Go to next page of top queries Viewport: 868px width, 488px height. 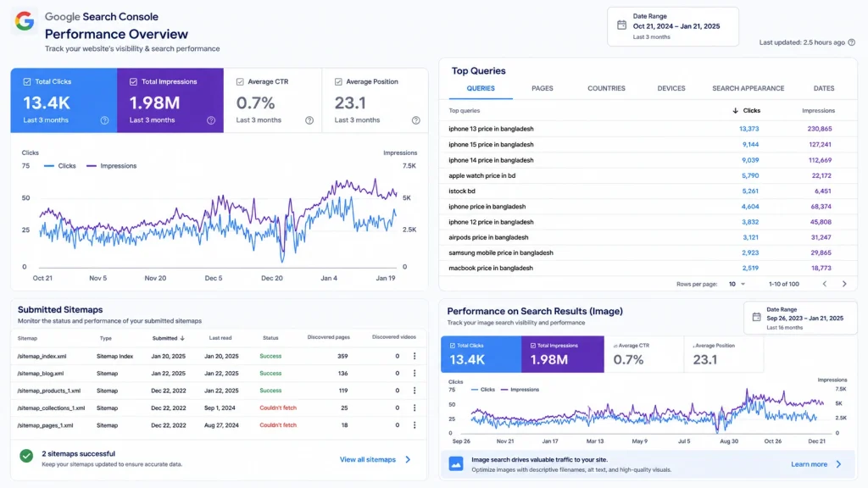tap(844, 284)
